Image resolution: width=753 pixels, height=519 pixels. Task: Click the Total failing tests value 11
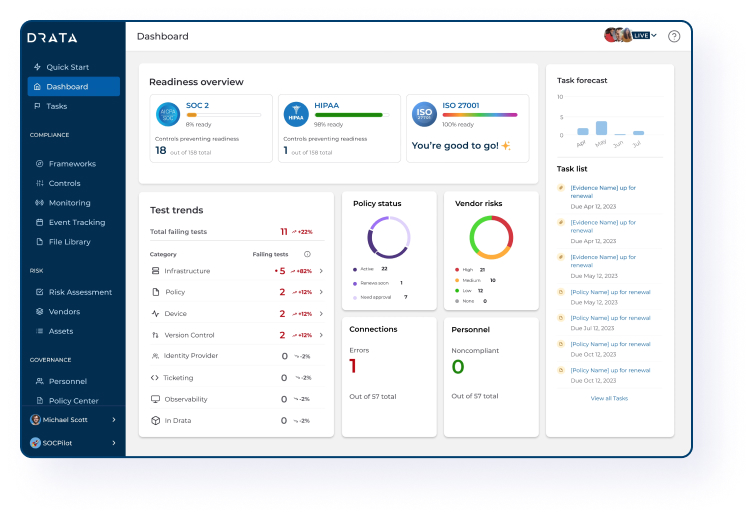[284, 232]
